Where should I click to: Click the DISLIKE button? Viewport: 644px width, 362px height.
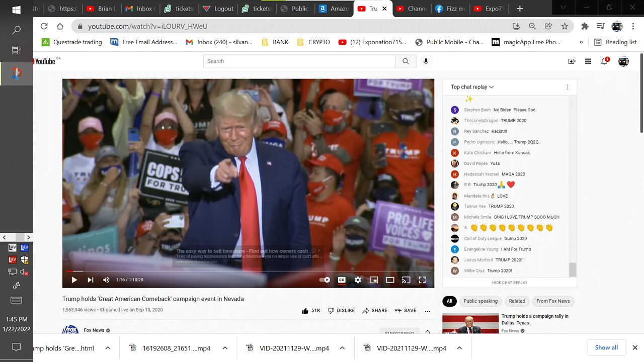click(x=341, y=311)
